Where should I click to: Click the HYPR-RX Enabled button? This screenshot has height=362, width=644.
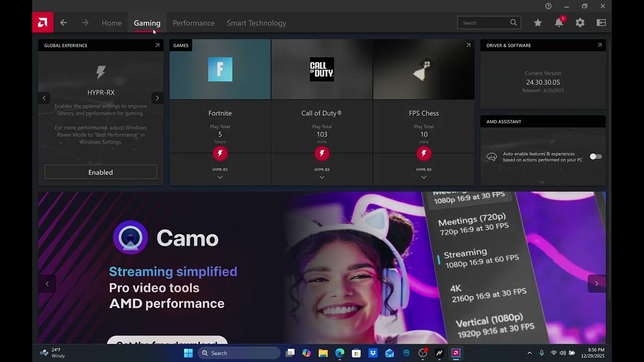point(101,172)
